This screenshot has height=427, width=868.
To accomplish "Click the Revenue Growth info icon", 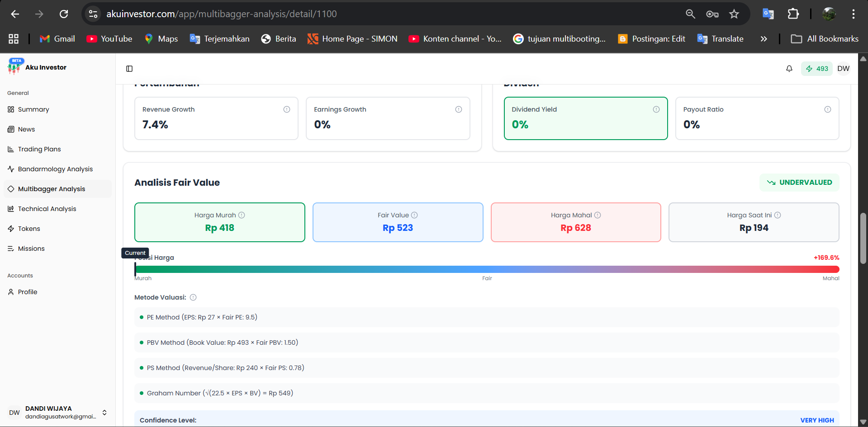I will pyautogui.click(x=287, y=109).
